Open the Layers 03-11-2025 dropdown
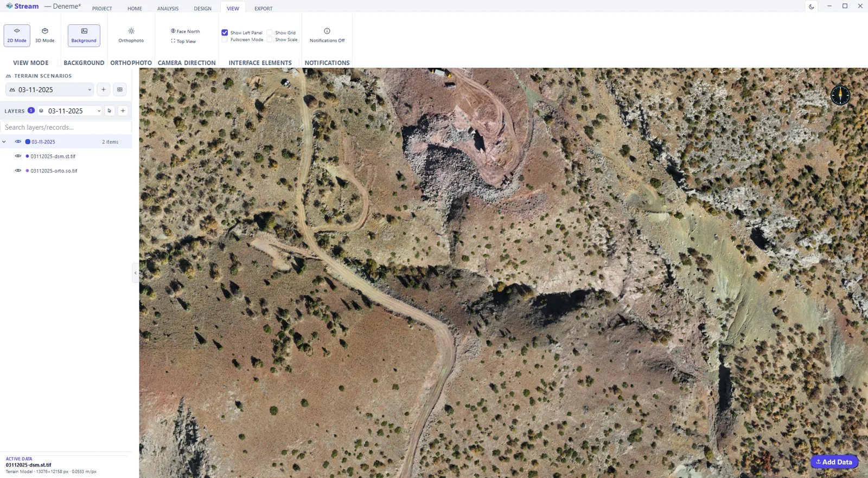Screen dimensions: 868x478 [x=69, y=111]
